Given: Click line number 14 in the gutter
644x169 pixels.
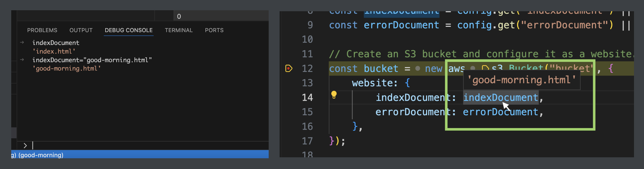Looking at the screenshot, I should 307,98.
